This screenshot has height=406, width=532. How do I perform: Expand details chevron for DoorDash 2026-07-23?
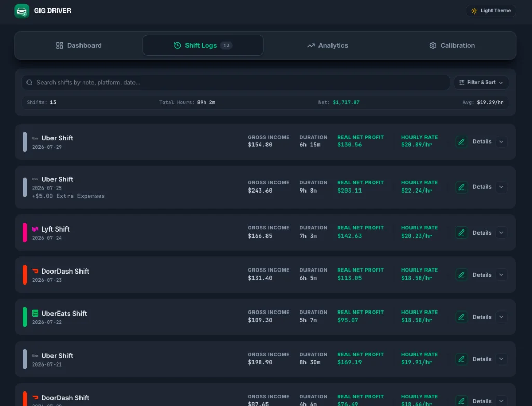(501, 275)
